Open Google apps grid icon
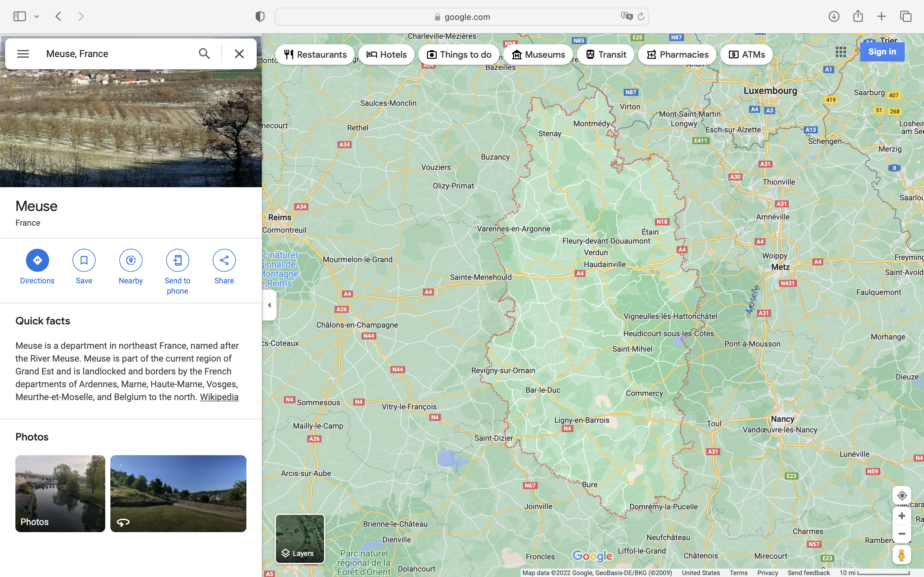The width and height of the screenshot is (924, 577). pos(840,52)
